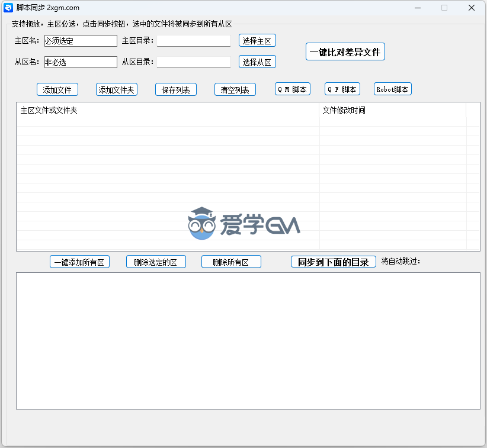
Task: Click 添加文件 to add a file
Action: [x=57, y=90]
